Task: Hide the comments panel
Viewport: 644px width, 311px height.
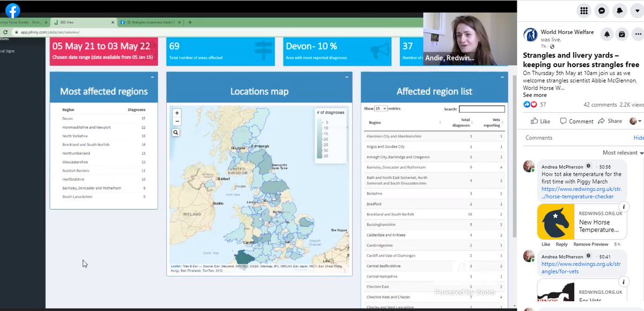Action: coord(638,138)
